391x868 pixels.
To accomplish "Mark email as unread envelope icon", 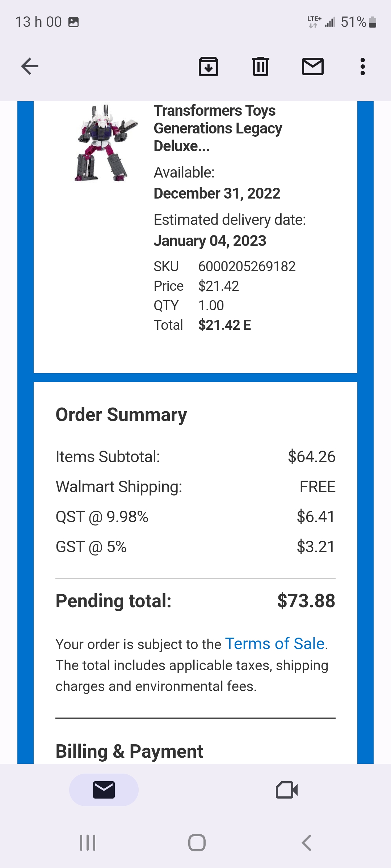I will 313,67.
